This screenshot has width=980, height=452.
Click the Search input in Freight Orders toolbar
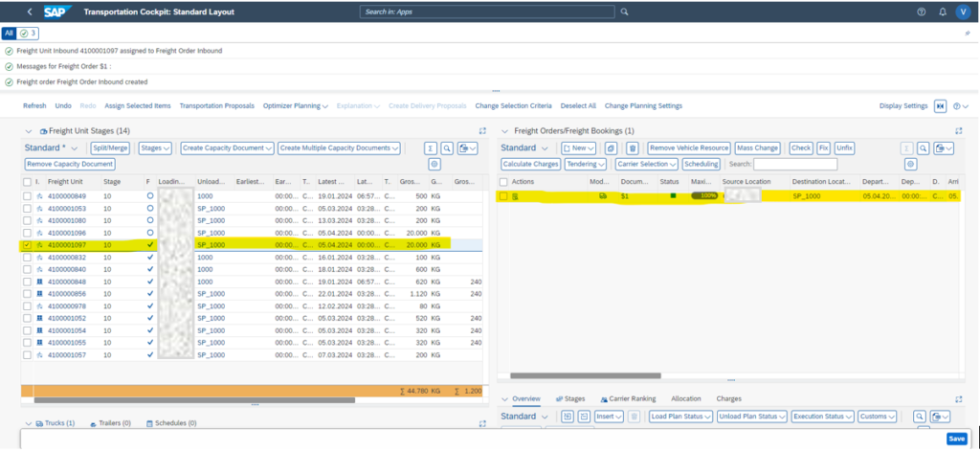click(794, 165)
